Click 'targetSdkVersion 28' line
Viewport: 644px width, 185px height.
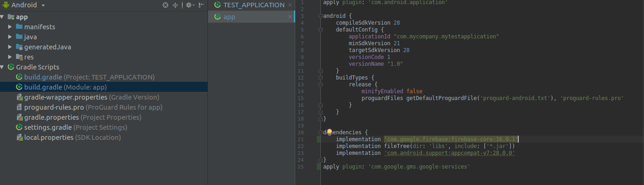(379, 50)
